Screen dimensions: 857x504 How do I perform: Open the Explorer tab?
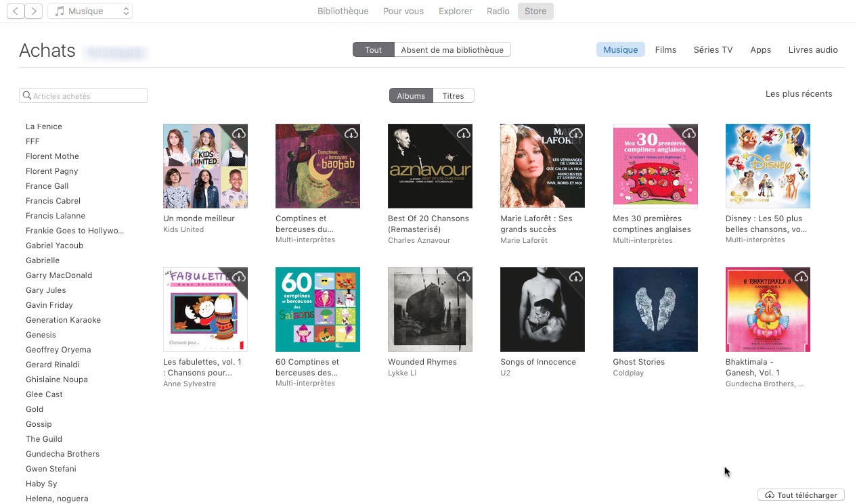click(x=456, y=11)
